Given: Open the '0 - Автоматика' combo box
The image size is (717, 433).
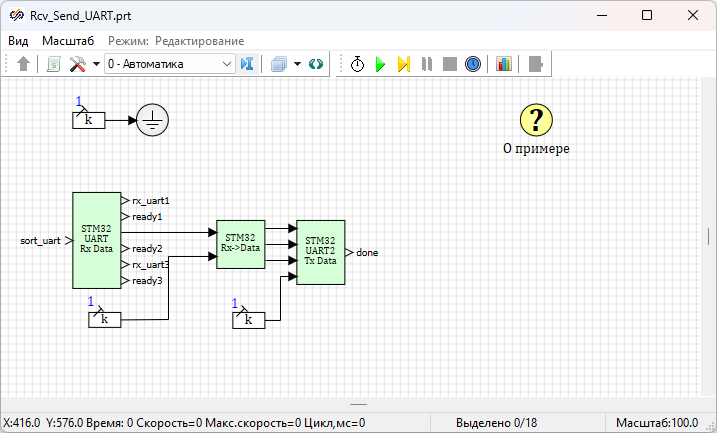Looking at the screenshot, I should [169, 64].
